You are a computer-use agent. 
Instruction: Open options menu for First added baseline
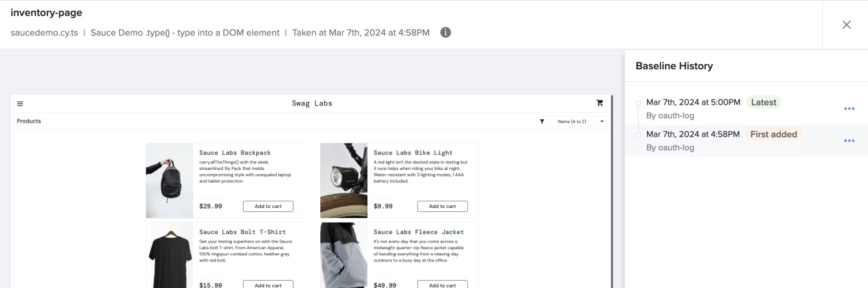849,141
